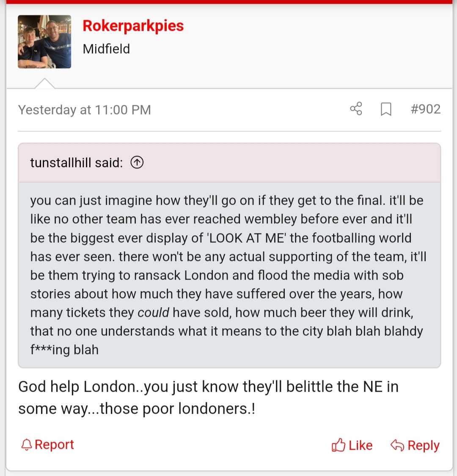The image size is (457, 476).
Task: Click the red bar at page top
Action: click(x=228, y=2)
